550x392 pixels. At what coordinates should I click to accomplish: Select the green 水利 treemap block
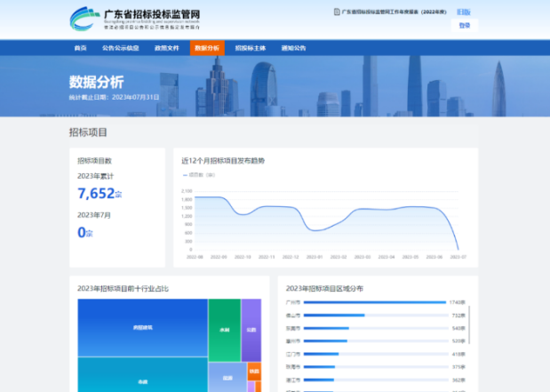tap(225, 329)
